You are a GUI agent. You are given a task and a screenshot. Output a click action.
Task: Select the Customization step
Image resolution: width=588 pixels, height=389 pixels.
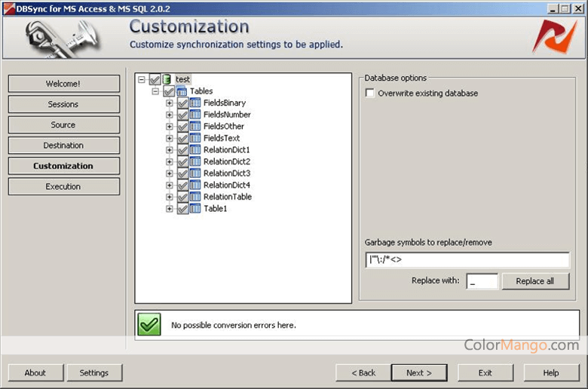click(x=64, y=166)
